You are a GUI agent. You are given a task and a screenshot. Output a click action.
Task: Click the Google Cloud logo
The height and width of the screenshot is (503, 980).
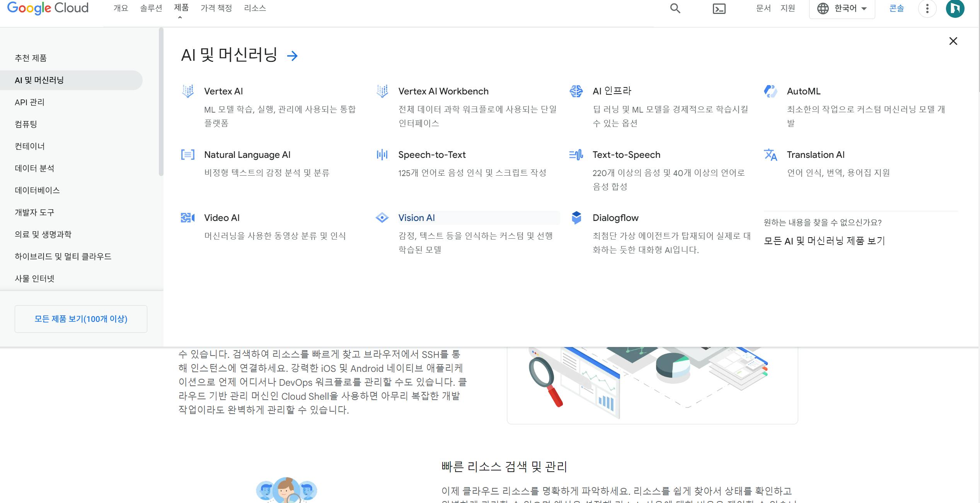tap(48, 8)
